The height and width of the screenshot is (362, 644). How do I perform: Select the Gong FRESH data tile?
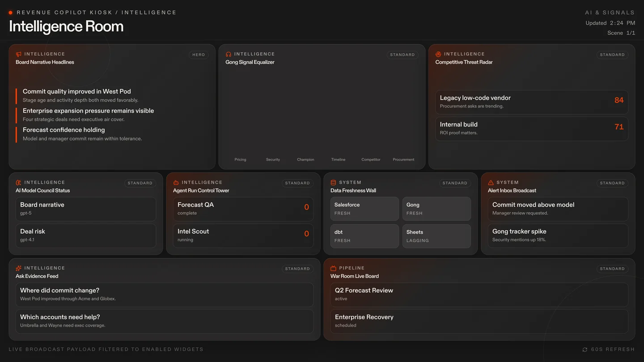point(436,209)
